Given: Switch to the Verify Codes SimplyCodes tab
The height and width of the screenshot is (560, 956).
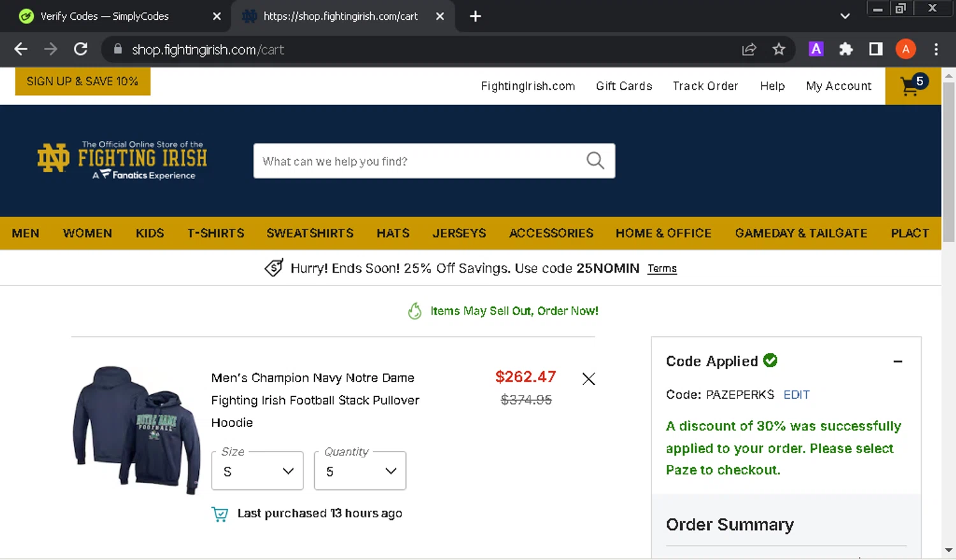Looking at the screenshot, I should tap(105, 17).
